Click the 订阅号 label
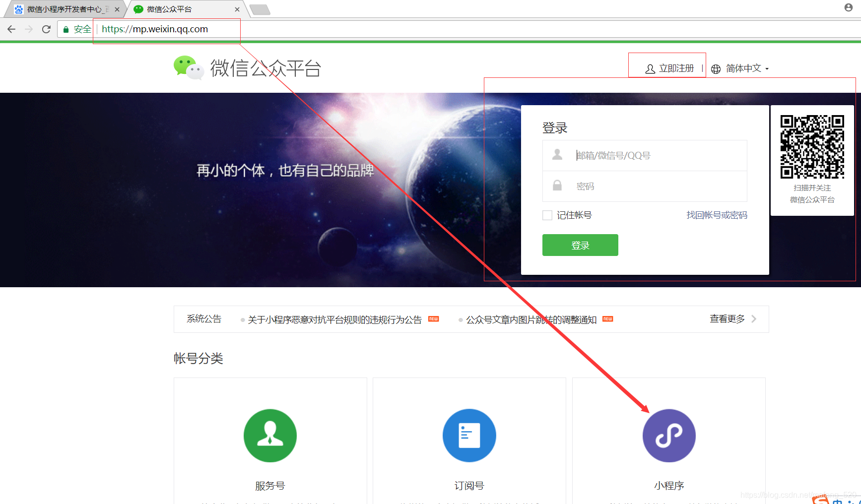861x504 pixels. [x=469, y=486]
